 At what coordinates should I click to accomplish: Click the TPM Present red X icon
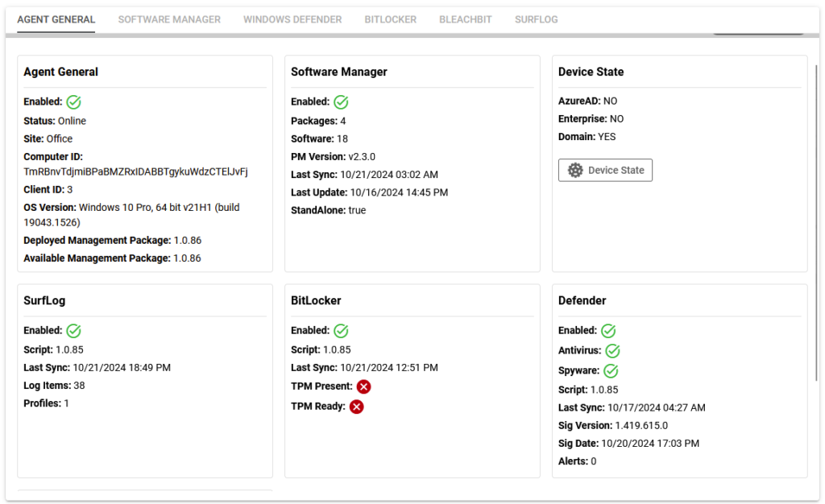tap(363, 387)
